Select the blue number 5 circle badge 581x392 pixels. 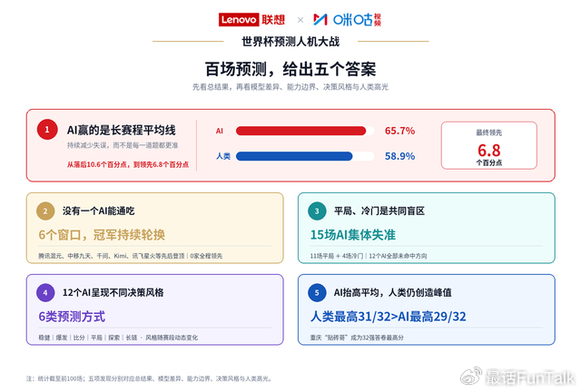click(317, 293)
